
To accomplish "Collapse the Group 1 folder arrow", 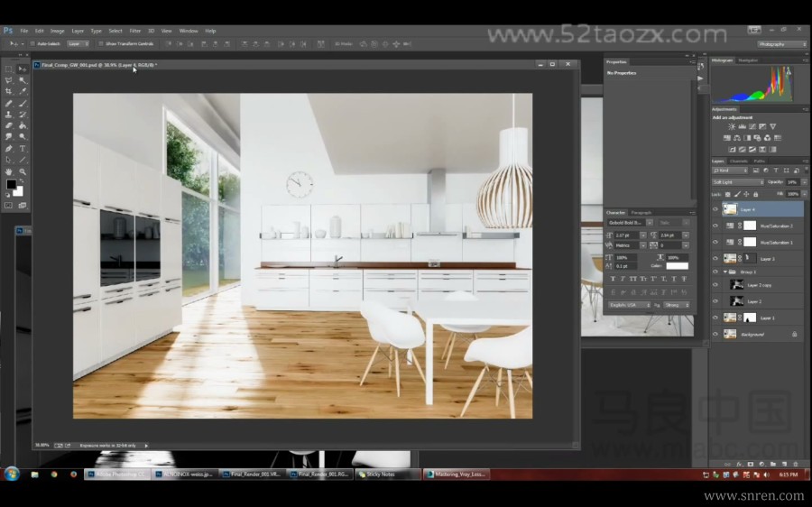I will pyautogui.click(x=725, y=272).
